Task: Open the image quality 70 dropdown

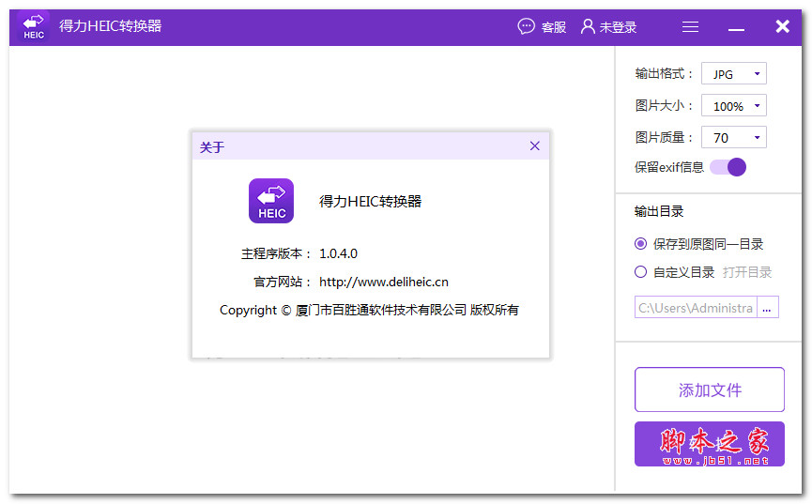Action: 733,138
